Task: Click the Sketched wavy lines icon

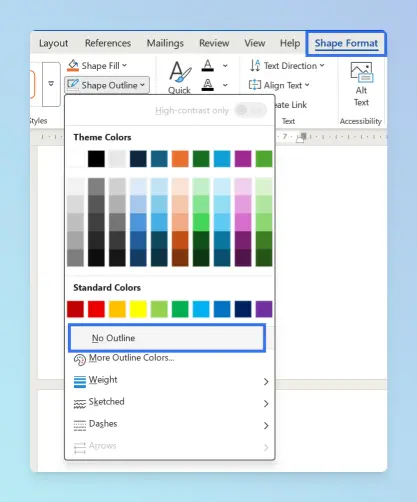Action: click(x=80, y=404)
